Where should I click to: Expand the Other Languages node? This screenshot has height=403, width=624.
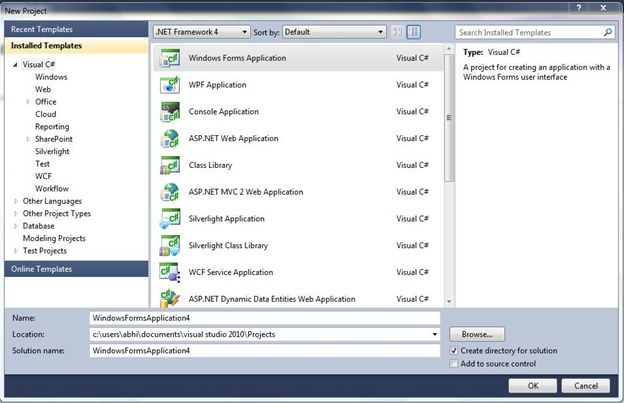pyautogui.click(x=16, y=201)
